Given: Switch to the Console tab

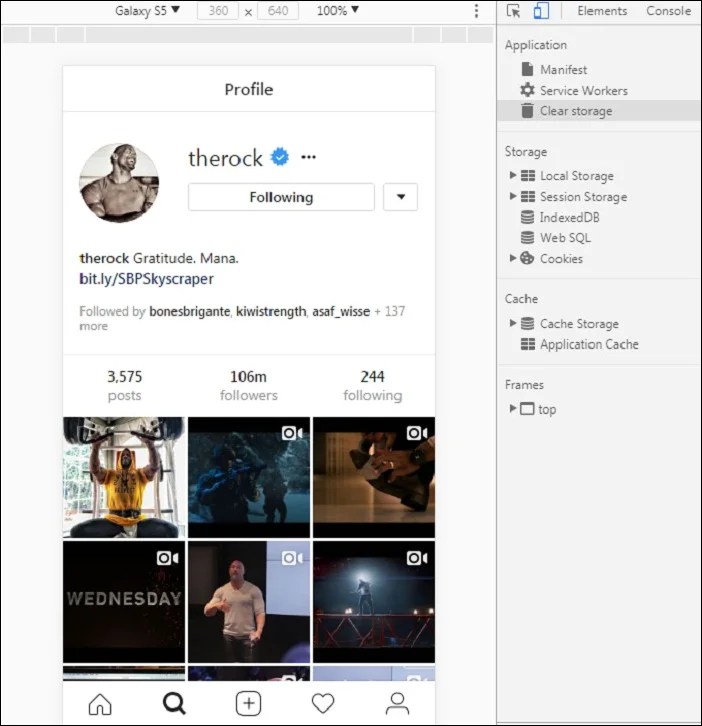Looking at the screenshot, I should point(668,11).
